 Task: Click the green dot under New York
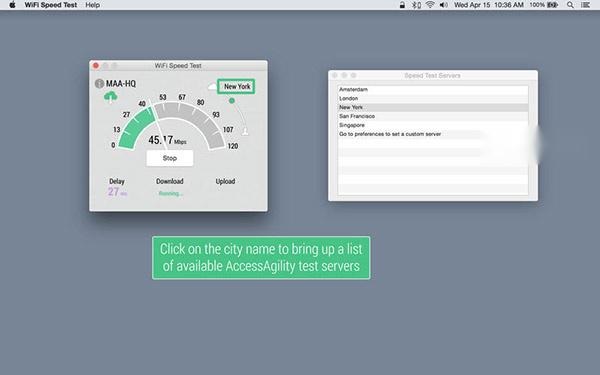(x=232, y=101)
